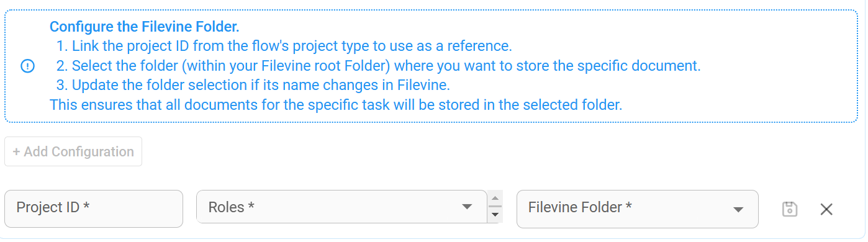This screenshot has width=868, height=242.
Task: Open the Filevine Folder dropdown arrow
Action: [738, 210]
